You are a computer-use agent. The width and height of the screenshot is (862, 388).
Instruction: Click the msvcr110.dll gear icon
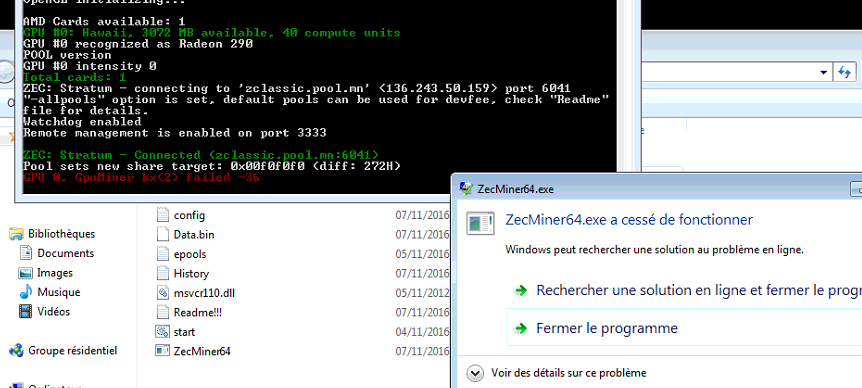click(x=163, y=292)
